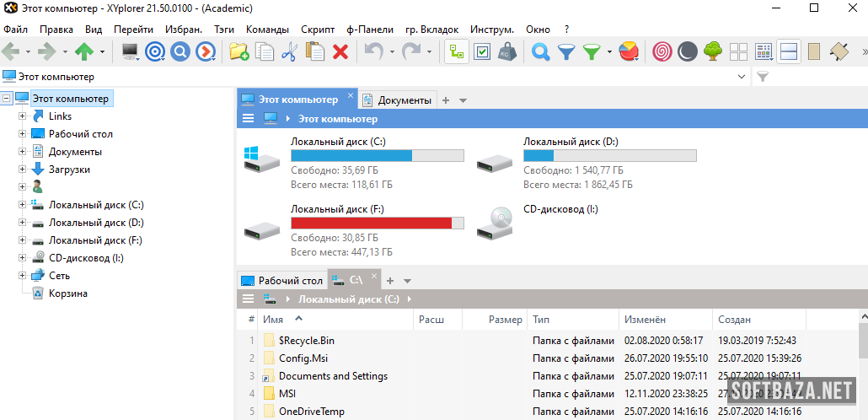Open the address bar dropdown arrow
The image size is (868, 420).
(x=742, y=77)
